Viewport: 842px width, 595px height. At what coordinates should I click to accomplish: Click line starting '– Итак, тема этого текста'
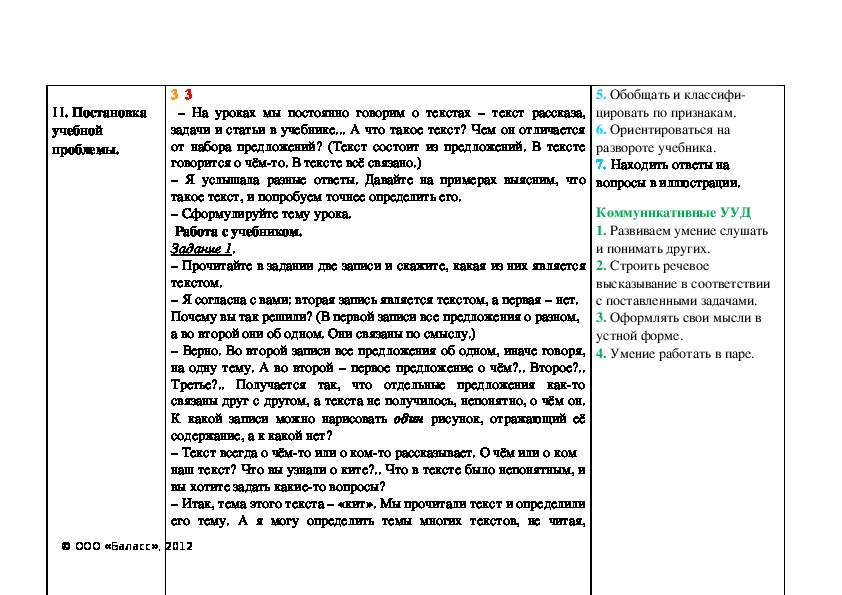coord(379,504)
